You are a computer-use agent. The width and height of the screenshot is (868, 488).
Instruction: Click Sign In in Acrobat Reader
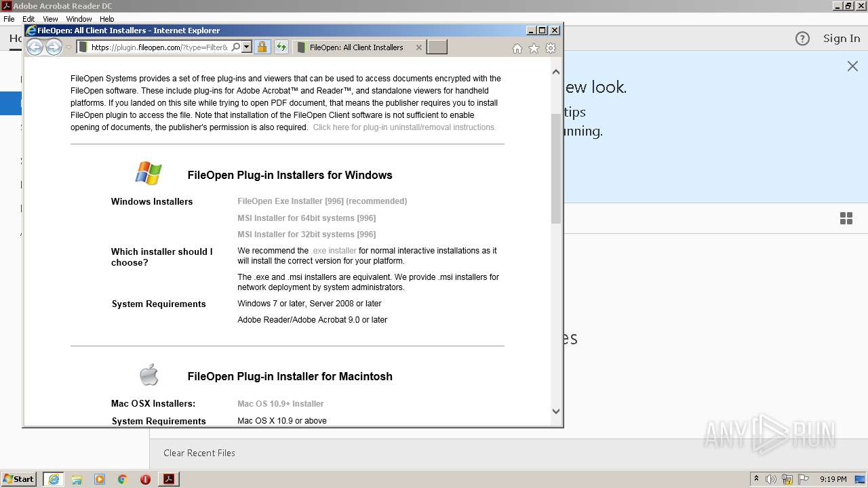point(842,39)
